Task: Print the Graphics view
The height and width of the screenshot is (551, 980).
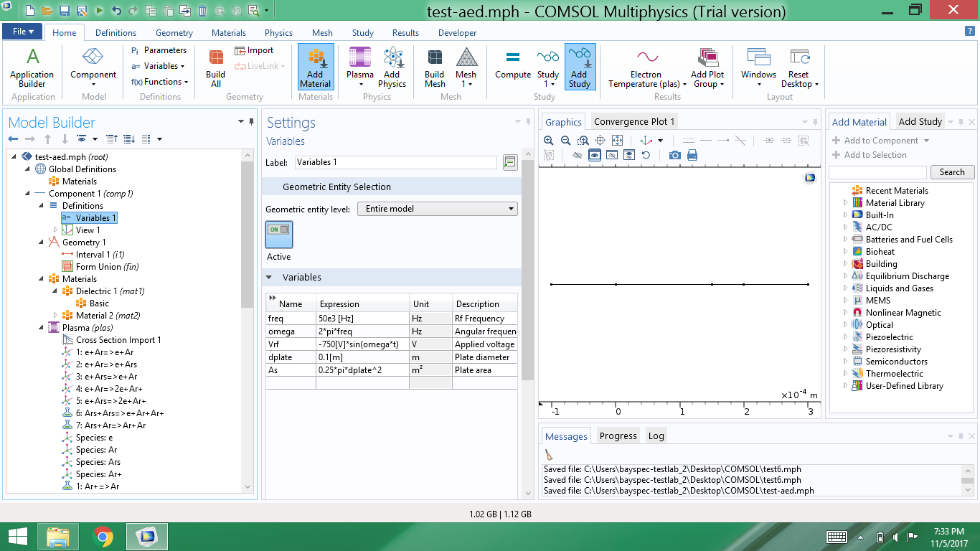Action: click(x=692, y=155)
